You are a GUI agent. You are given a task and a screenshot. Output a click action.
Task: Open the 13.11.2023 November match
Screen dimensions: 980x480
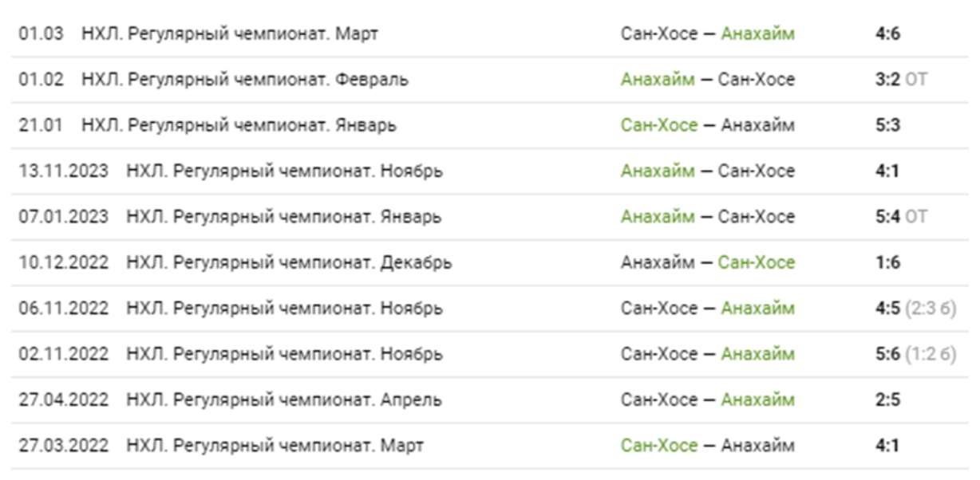pos(284,171)
